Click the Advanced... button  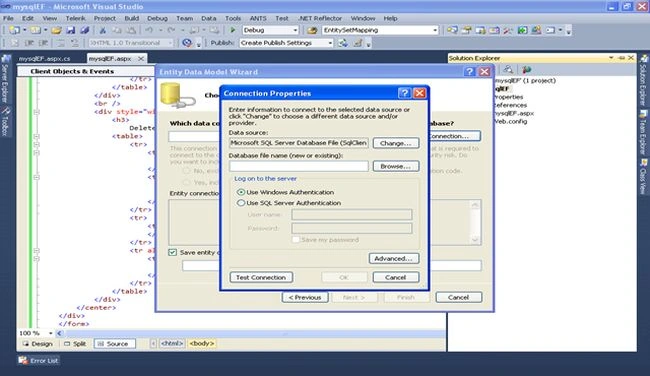[x=394, y=258]
